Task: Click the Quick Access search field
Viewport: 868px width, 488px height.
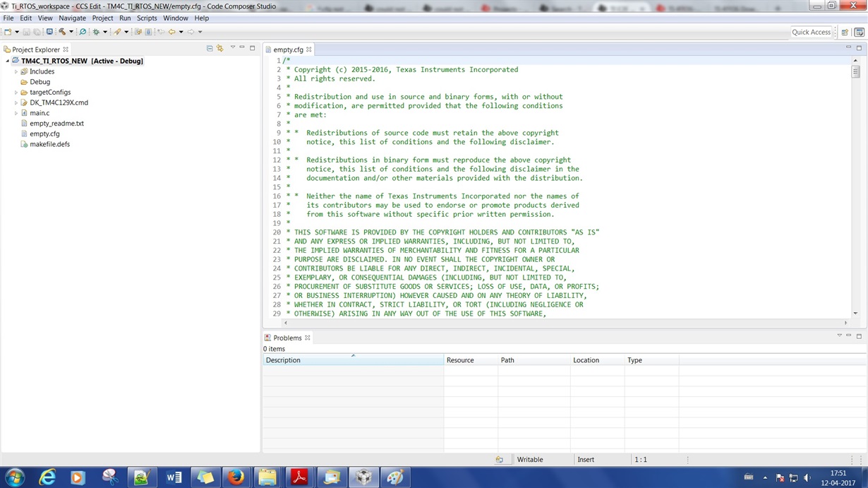Action: (x=812, y=32)
